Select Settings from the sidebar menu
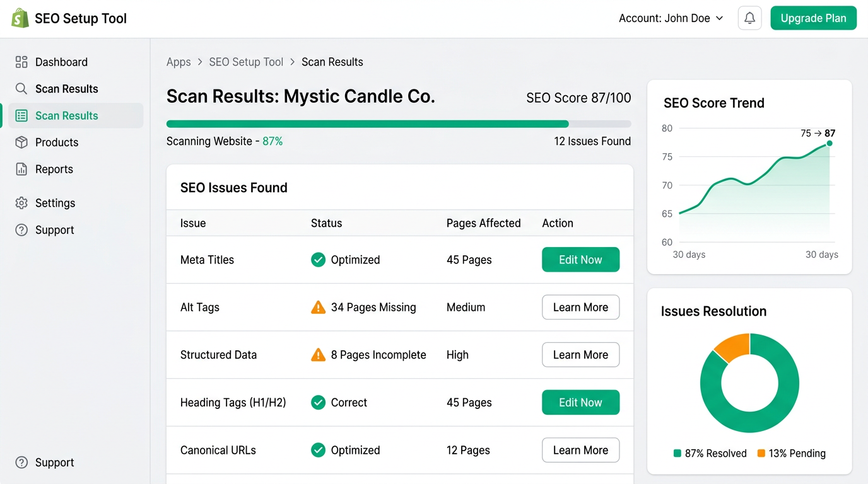This screenshot has width=868, height=484. (x=56, y=203)
